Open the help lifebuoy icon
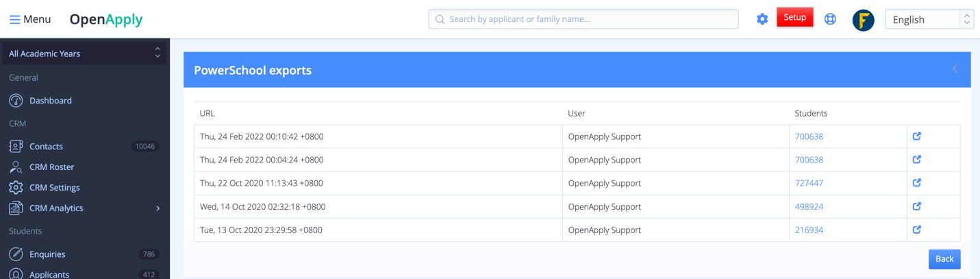This screenshot has width=980, height=279. coord(830,19)
